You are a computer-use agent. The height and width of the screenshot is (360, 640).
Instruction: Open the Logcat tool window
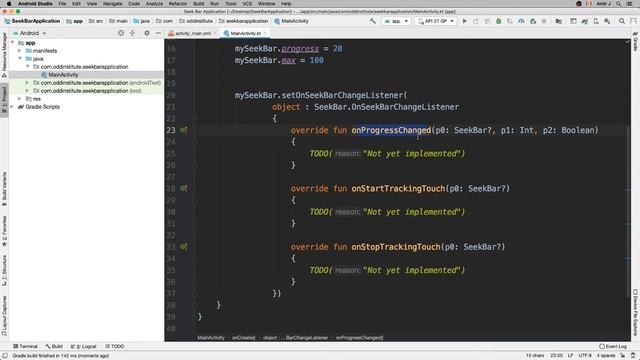pos(83,346)
